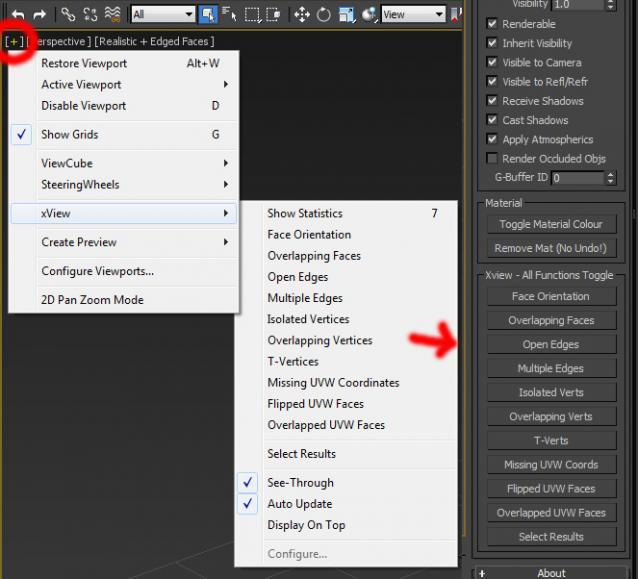This screenshot has height=579, width=638.
Task: Activate the Select and Rotate tool
Action: click(x=324, y=15)
